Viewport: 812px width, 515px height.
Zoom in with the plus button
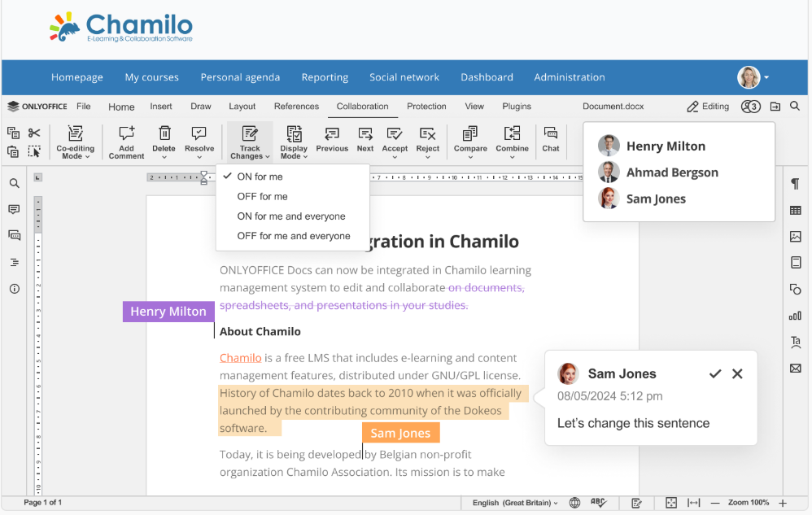[x=783, y=503]
